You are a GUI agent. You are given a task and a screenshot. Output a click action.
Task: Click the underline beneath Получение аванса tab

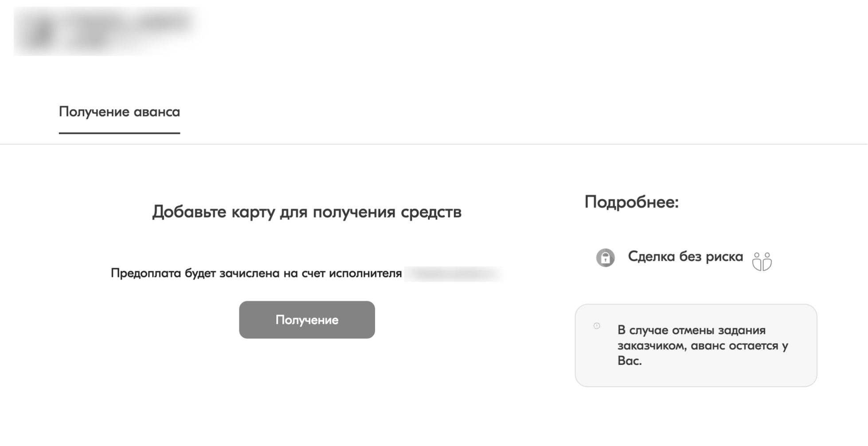(119, 133)
